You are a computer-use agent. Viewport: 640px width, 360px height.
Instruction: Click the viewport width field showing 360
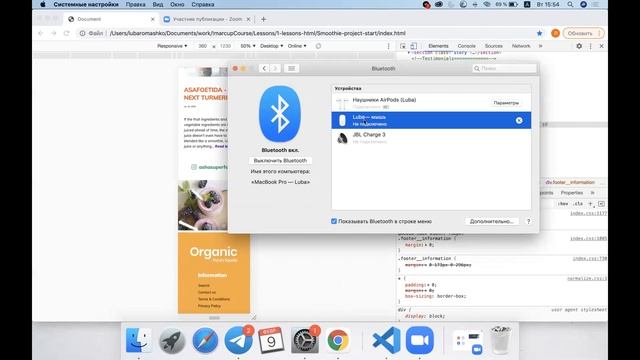click(x=203, y=46)
